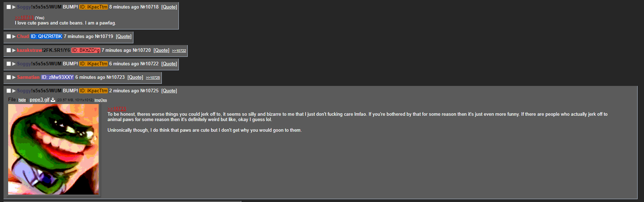The height and width of the screenshot is (202, 644).
Task: Expand the pepe3.gif thumbnail image
Action: pyautogui.click(x=54, y=149)
